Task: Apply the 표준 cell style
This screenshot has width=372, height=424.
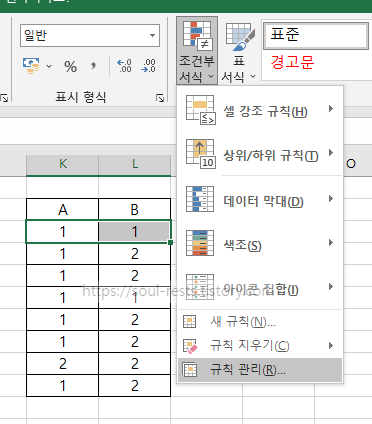Action: click(316, 35)
